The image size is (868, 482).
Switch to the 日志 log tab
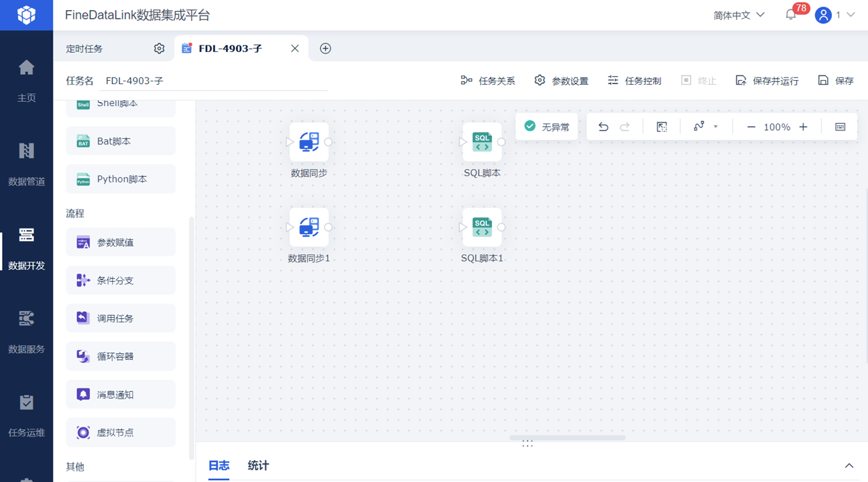(x=219, y=465)
